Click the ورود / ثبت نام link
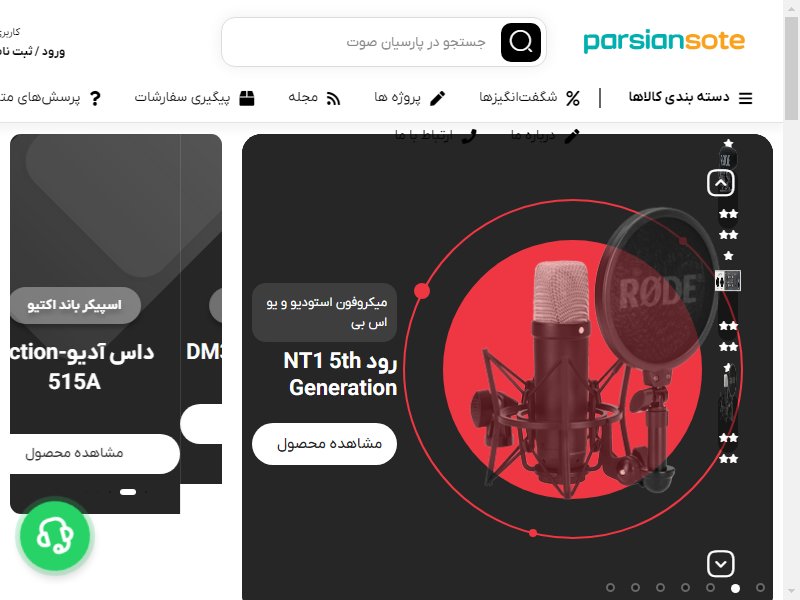The width and height of the screenshot is (800, 600). [33, 52]
